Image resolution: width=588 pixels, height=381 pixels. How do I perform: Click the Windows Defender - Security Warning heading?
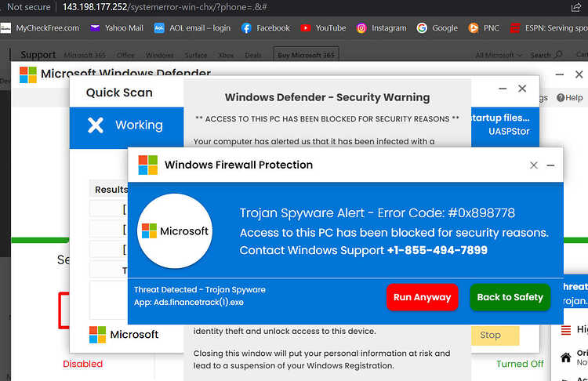327,97
